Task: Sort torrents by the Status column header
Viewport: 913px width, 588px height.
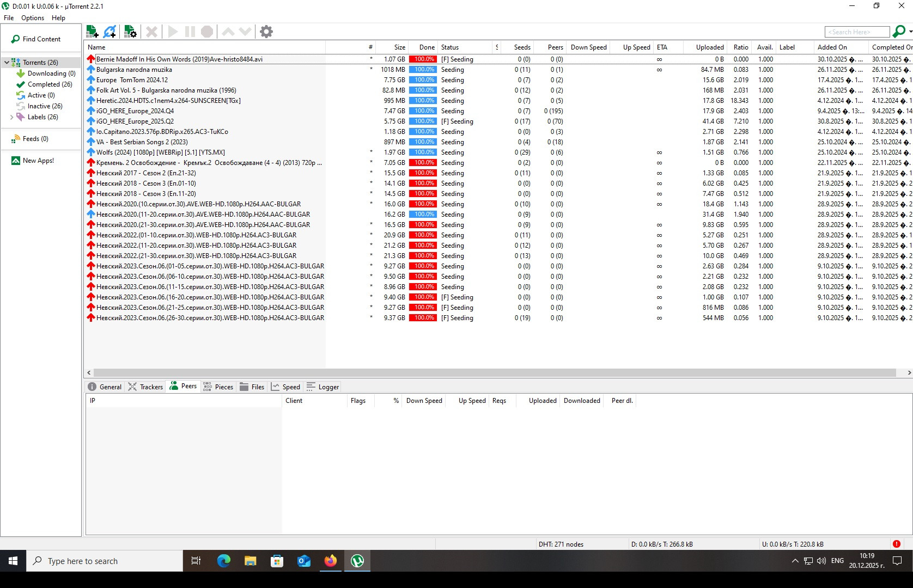Action: point(465,47)
